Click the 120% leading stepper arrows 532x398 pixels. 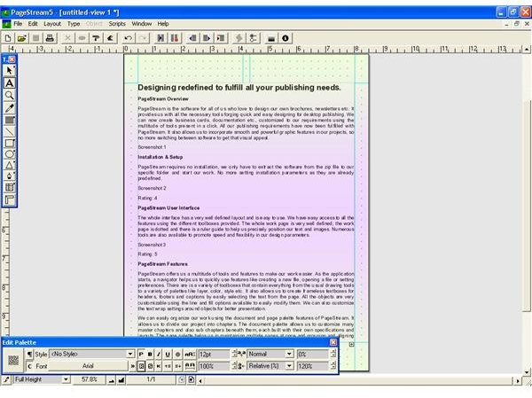coord(333,366)
